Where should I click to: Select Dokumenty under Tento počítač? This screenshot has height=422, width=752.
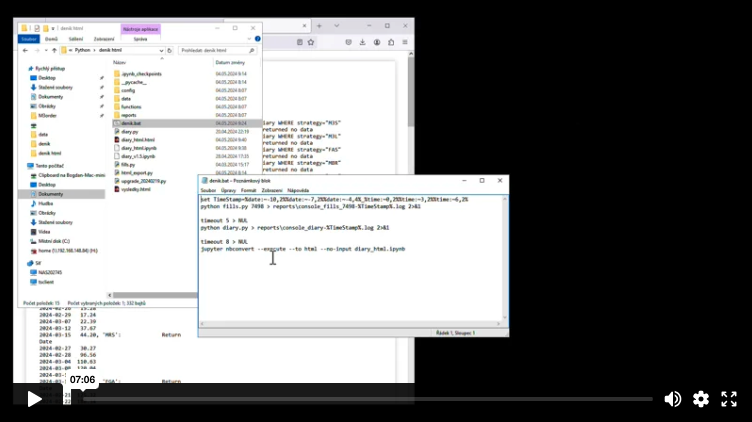point(51,194)
